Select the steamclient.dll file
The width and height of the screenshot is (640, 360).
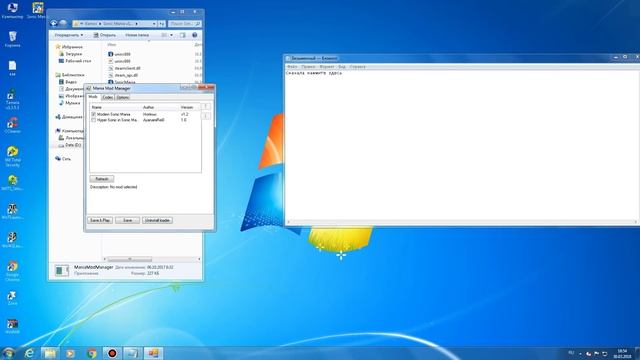[124, 68]
